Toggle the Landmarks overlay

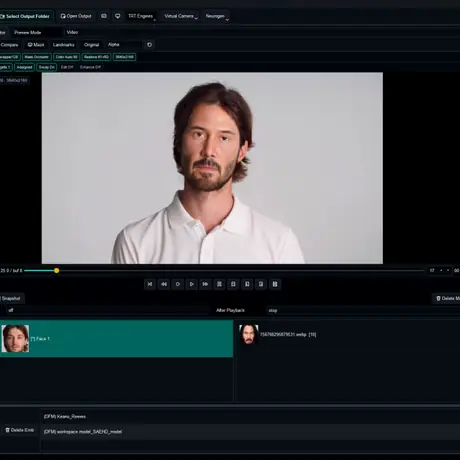[63, 45]
